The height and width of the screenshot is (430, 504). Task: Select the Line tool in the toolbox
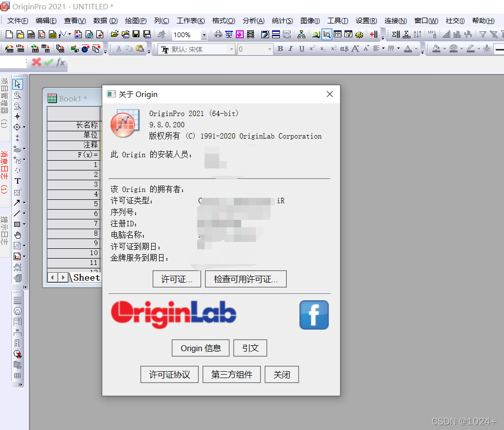click(17, 213)
